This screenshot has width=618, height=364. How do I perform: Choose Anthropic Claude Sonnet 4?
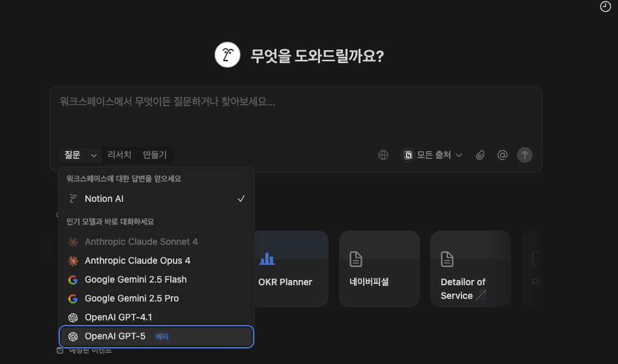tap(156, 242)
